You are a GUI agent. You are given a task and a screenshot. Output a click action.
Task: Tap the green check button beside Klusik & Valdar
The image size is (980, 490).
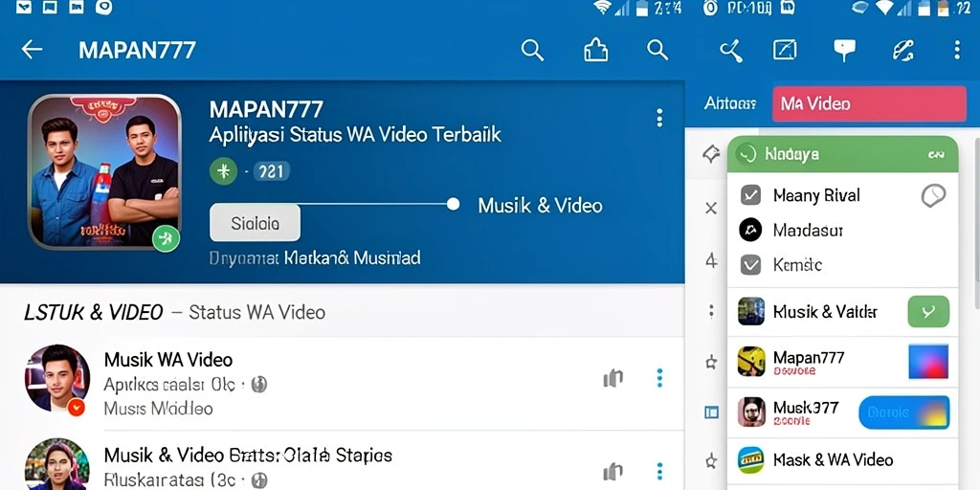928,312
